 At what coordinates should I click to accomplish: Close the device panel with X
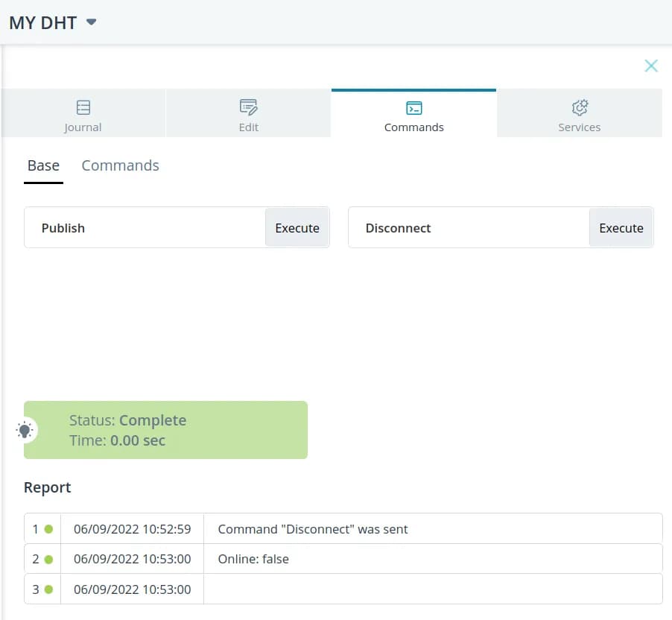[x=651, y=66]
